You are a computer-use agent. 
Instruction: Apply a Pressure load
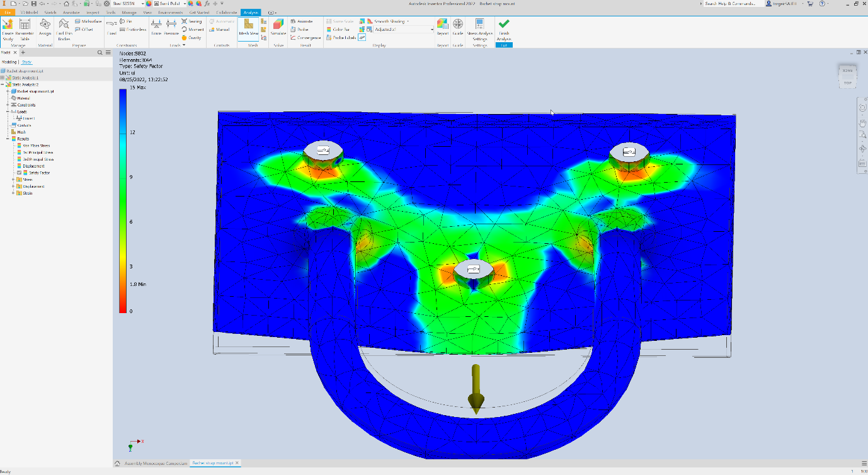(x=171, y=27)
